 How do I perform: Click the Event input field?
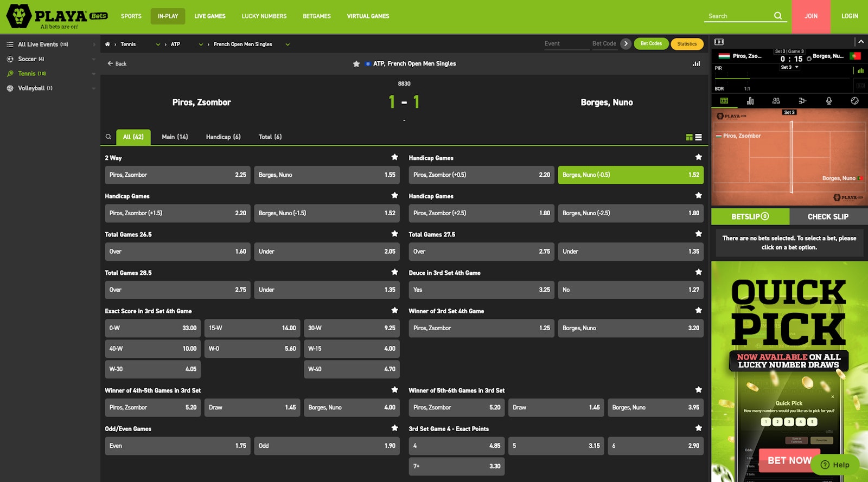pyautogui.click(x=566, y=44)
